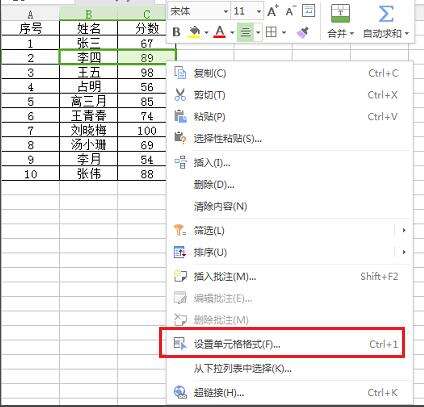Apply yellow fill color highlight bucket
This screenshot has width=424, height=407.
tap(195, 32)
